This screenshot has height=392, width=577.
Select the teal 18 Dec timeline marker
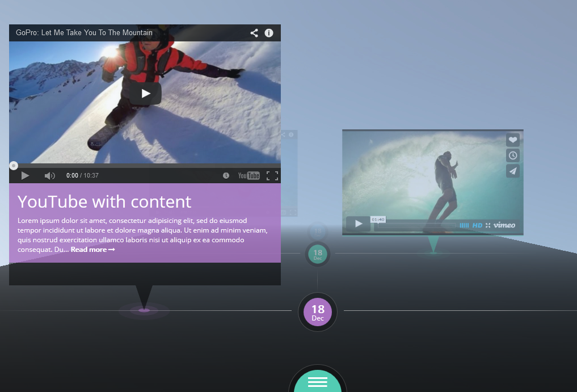(x=318, y=254)
